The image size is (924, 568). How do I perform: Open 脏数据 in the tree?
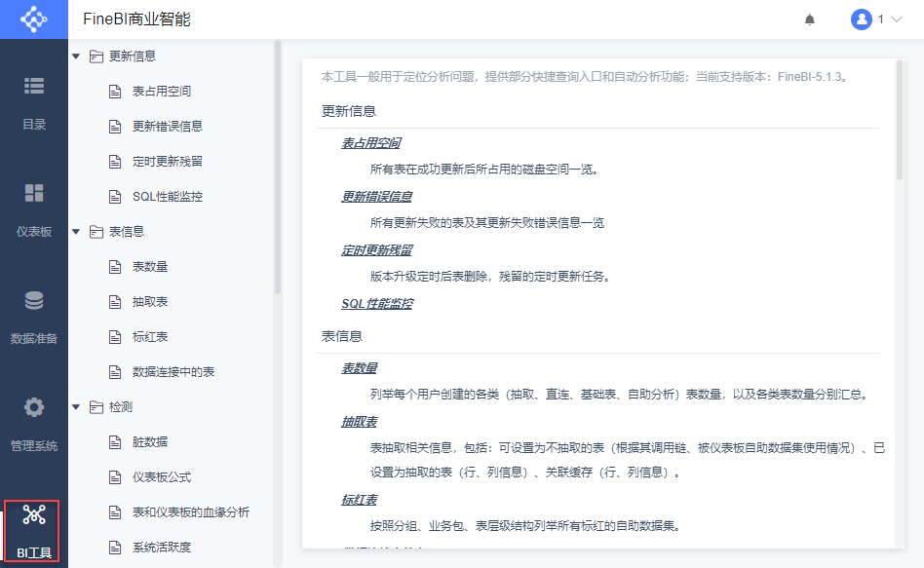point(150,442)
